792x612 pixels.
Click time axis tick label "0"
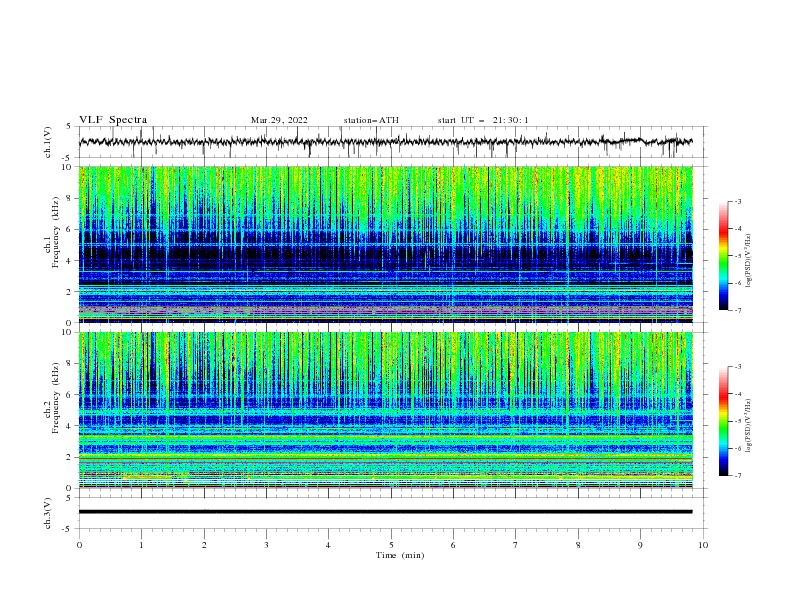coord(79,545)
